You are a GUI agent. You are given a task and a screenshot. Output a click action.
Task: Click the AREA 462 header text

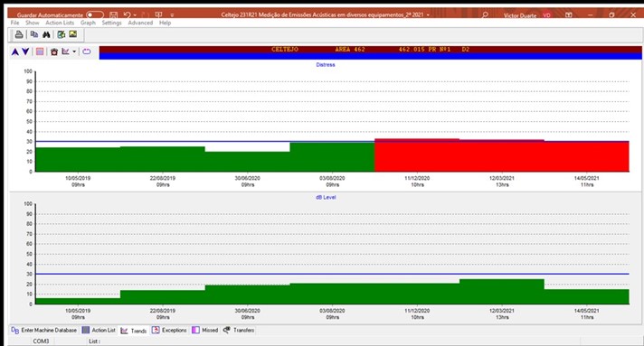pyautogui.click(x=350, y=50)
